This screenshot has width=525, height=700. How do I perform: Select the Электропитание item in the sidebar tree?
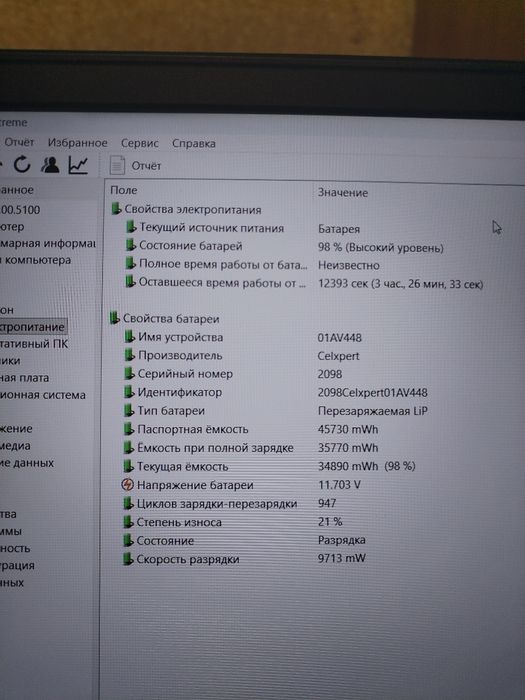coord(33,327)
